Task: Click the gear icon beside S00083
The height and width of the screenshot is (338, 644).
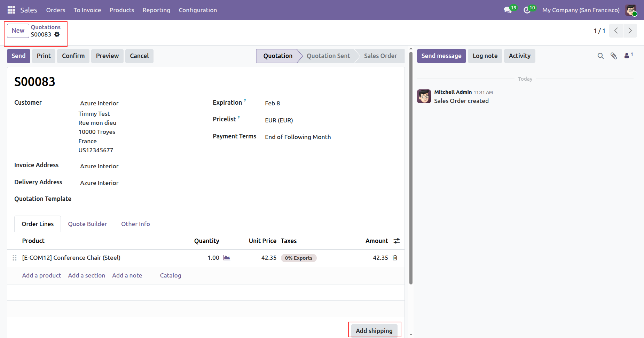Action: 57,34
